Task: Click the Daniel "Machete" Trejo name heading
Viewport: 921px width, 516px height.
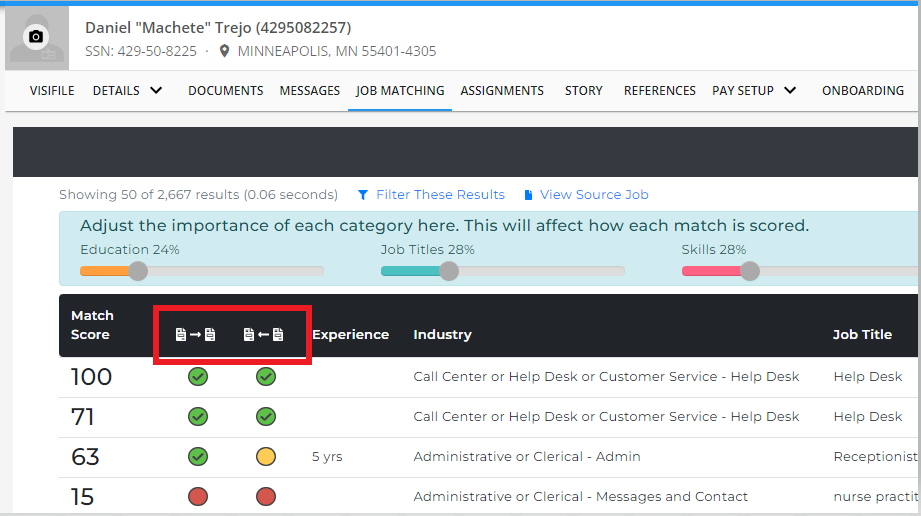Action: click(218, 28)
